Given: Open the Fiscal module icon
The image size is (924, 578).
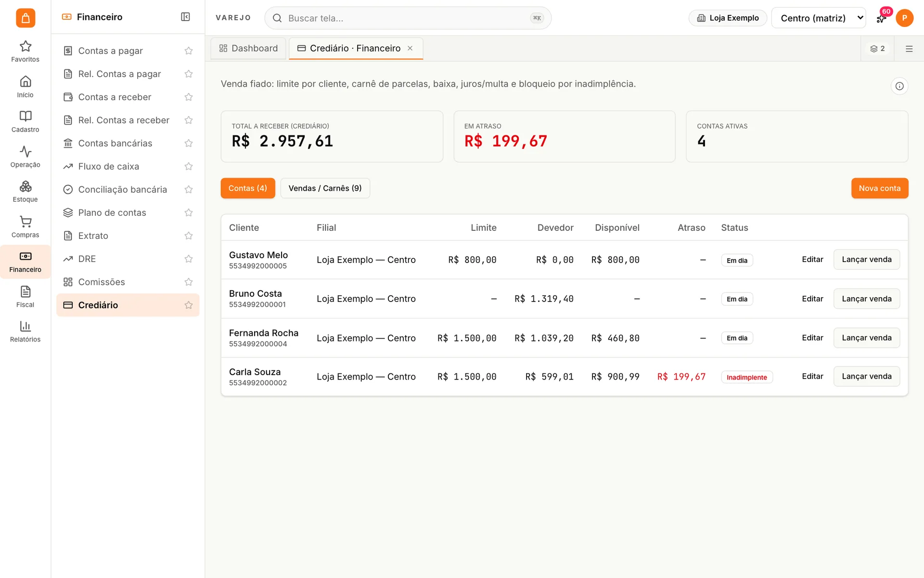Looking at the screenshot, I should click(25, 297).
